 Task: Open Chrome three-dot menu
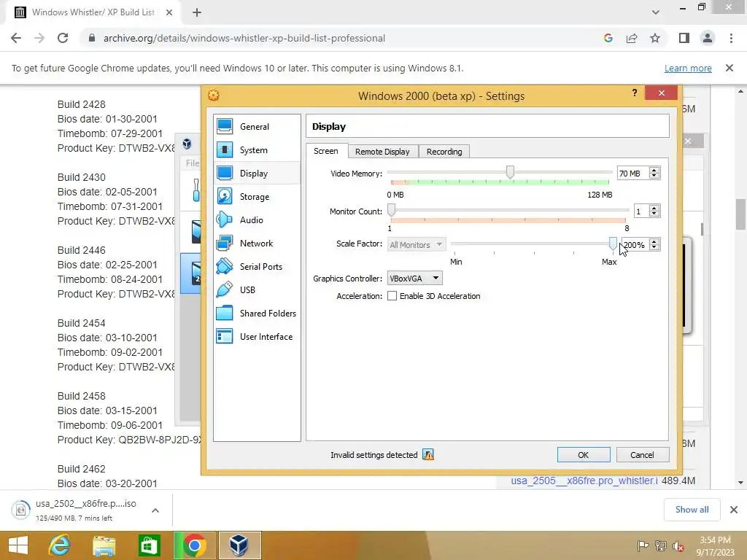731,38
